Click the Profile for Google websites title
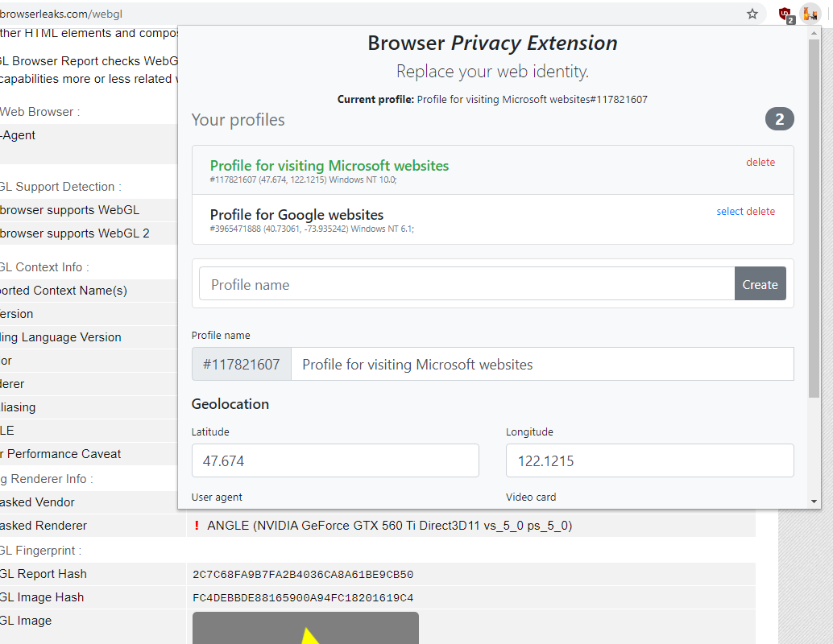The width and height of the screenshot is (833, 644). tap(296, 214)
